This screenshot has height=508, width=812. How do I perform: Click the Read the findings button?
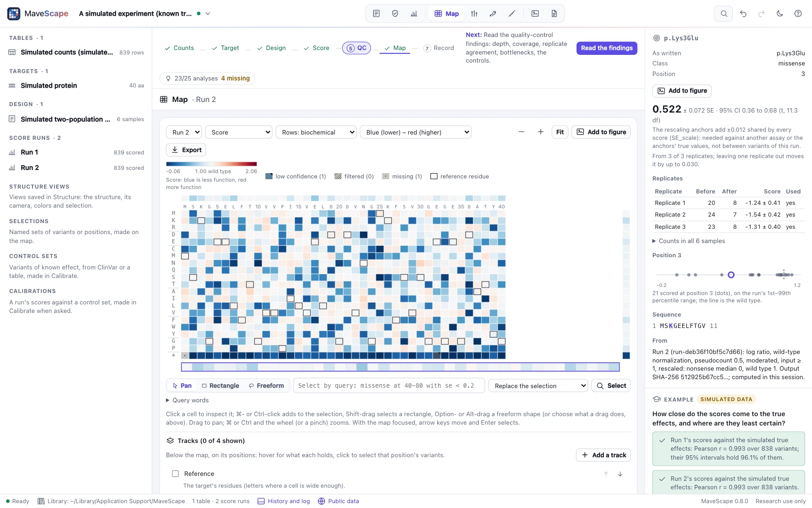pos(607,48)
